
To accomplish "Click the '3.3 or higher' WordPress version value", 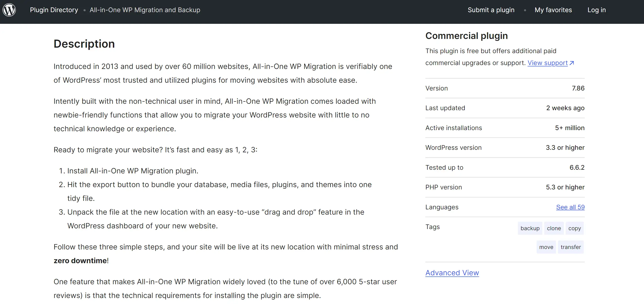I will (x=565, y=148).
